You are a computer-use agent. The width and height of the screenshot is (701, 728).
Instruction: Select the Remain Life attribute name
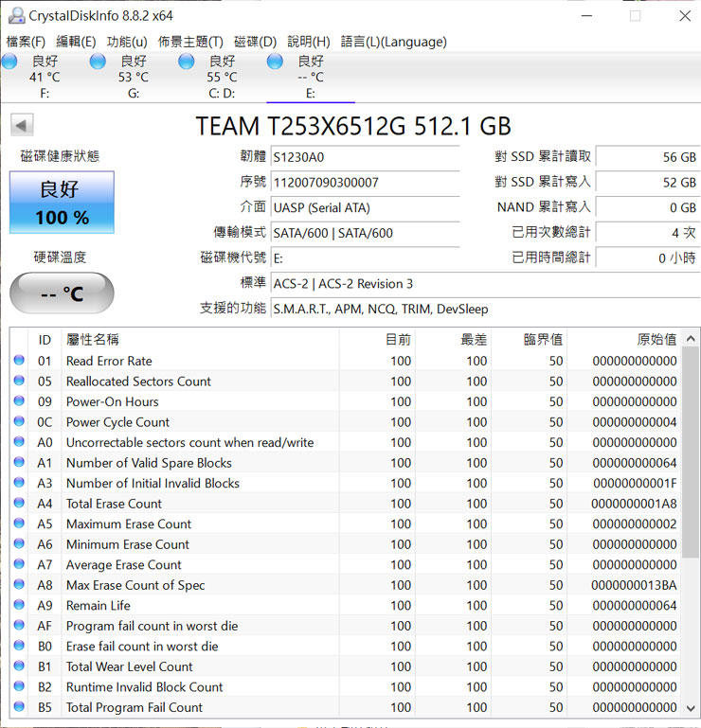click(98, 606)
